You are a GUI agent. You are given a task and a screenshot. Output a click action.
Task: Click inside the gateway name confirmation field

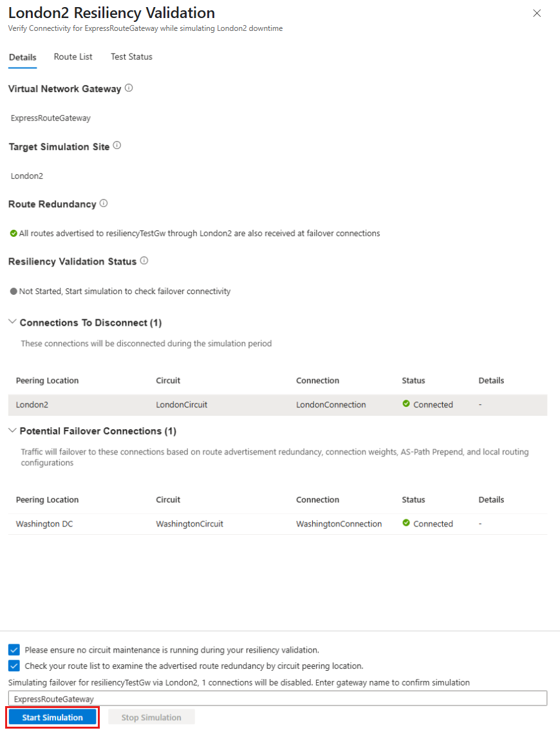pyautogui.click(x=277, y=698)
